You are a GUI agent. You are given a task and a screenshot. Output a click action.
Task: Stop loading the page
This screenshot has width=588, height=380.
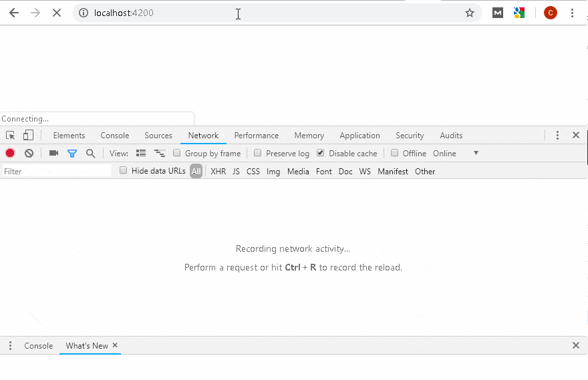click(x=57, y=13)
